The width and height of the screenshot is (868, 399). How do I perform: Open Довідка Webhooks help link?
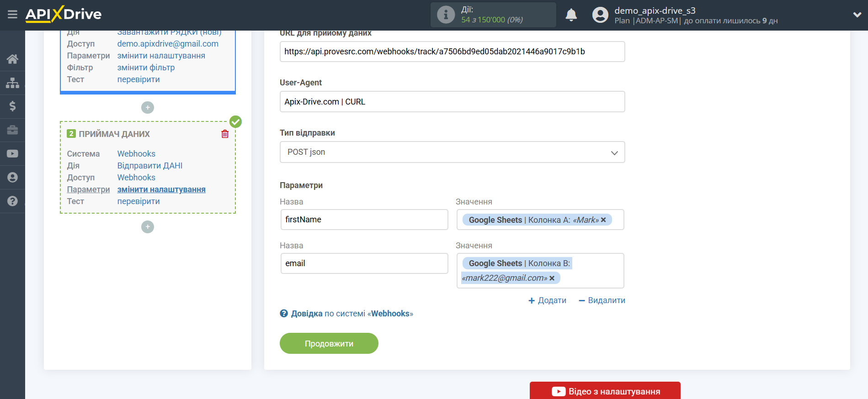352,314
